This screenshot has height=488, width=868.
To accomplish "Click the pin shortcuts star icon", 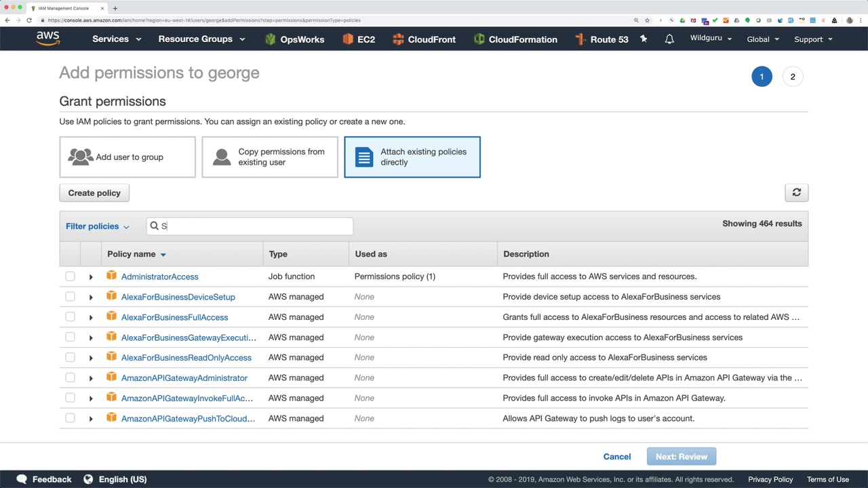I will 644,39.
